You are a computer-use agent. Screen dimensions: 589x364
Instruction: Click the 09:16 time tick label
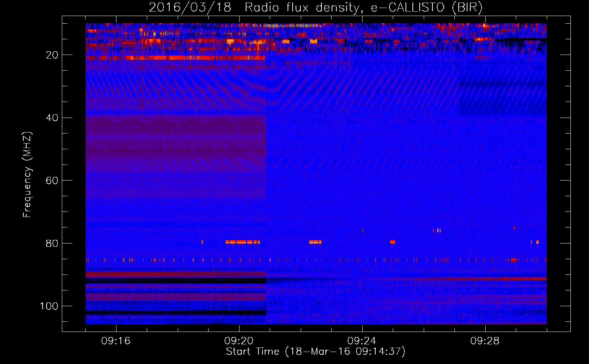116,341
